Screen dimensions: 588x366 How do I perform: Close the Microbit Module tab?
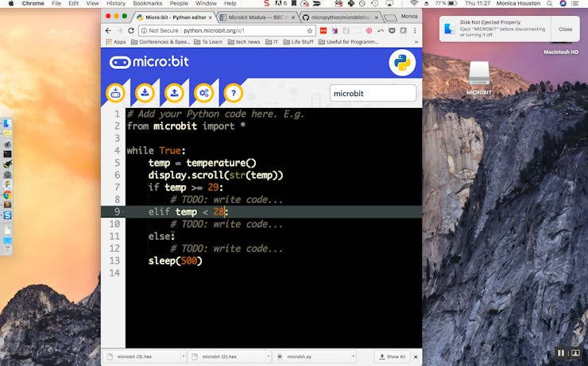tap(293, 17)
